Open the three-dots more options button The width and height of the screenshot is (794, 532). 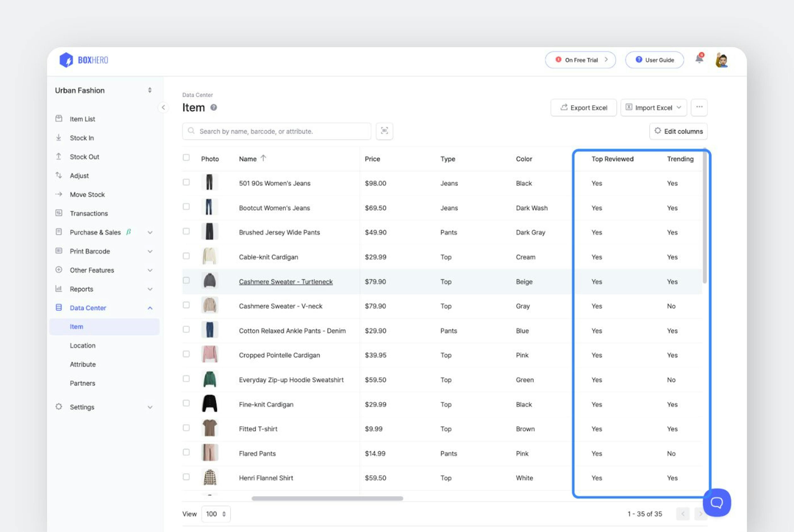[x=699, y=107]
